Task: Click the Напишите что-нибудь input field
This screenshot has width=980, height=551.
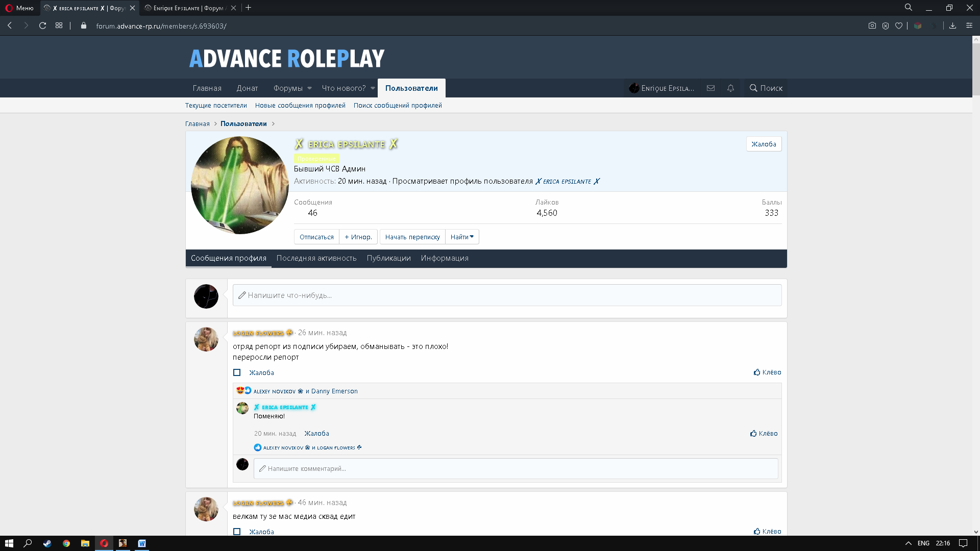Action: click(x=507, y=295)
